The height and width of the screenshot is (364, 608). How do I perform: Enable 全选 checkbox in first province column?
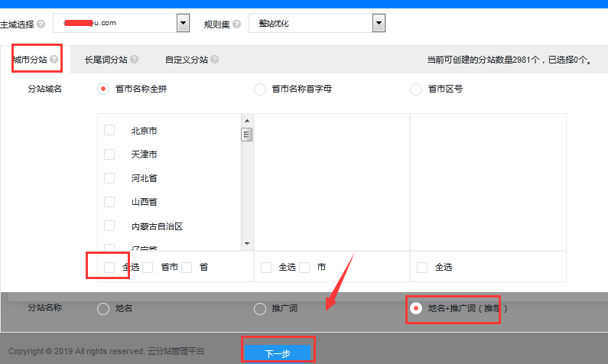pos(109,267)
